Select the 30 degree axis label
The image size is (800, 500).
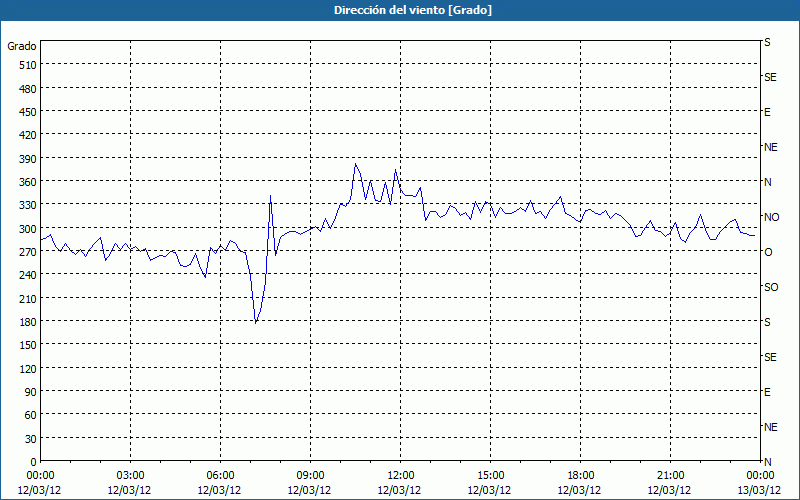(31, 439)
